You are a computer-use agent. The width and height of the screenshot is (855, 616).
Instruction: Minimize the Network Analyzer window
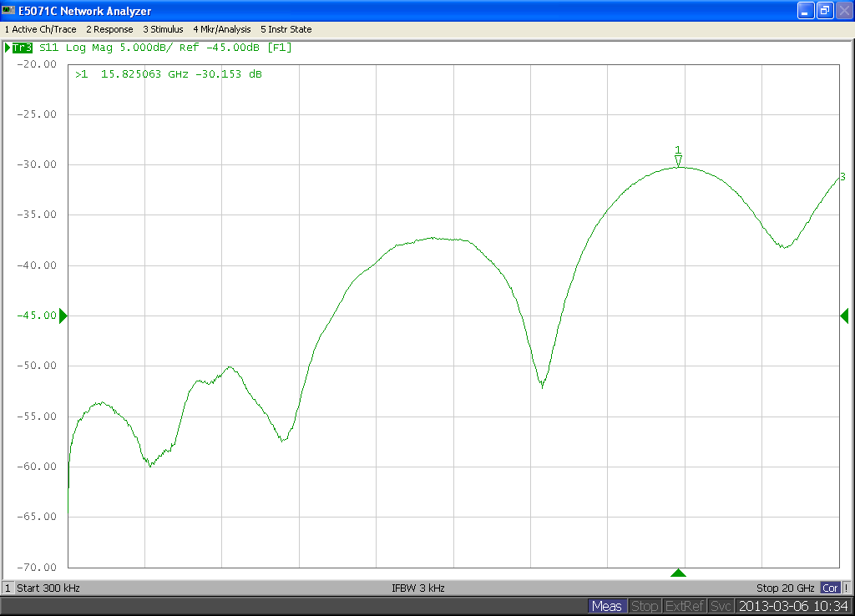coord(806,10)
